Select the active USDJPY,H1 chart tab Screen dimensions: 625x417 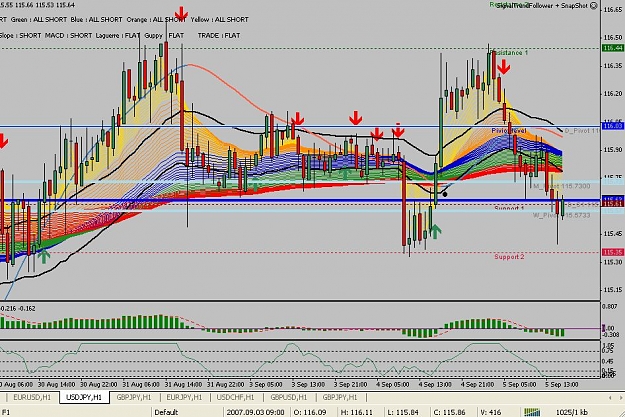[x=84, y=397]
